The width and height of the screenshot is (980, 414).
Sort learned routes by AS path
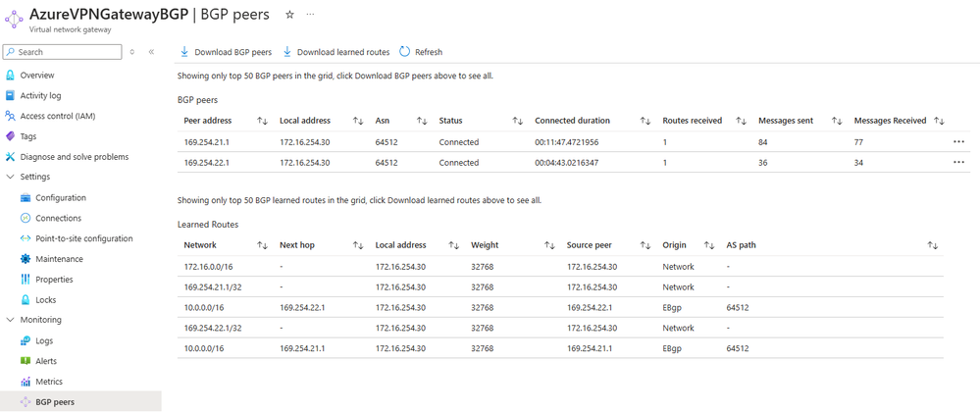[933, 246]
